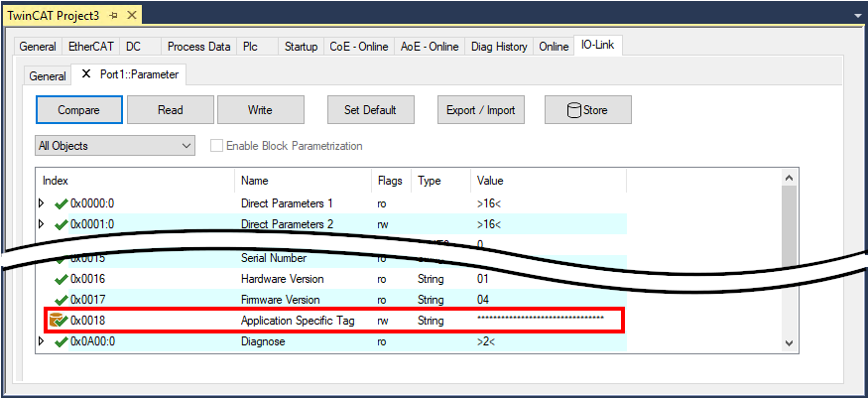This screenshot has height=398, width=868.
Task: Switch to the CoE - Online tab
Action: pyautogui.click(x=359, y=47)
